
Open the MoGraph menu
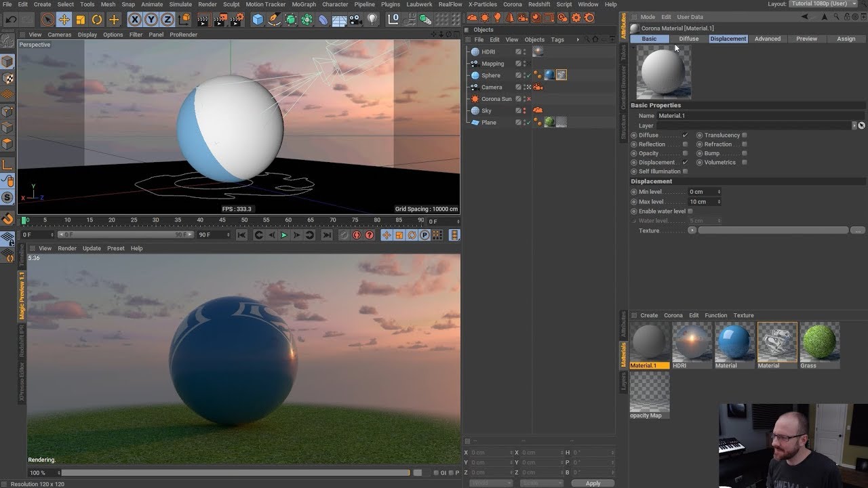[304, 4]
